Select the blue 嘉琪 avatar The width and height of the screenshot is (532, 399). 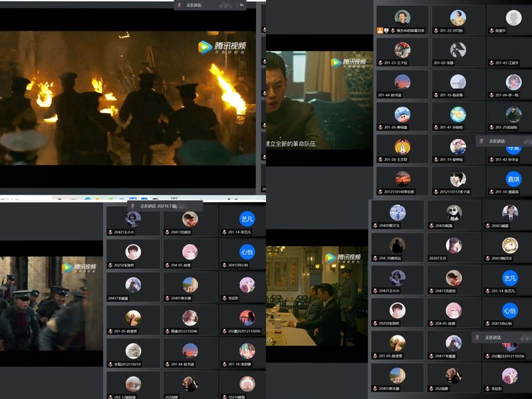513,179
